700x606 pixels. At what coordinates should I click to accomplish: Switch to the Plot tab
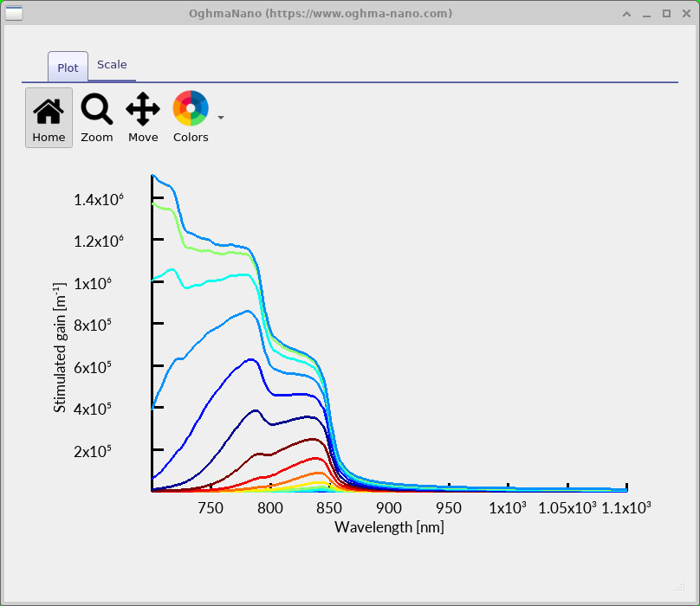point(68,68)
